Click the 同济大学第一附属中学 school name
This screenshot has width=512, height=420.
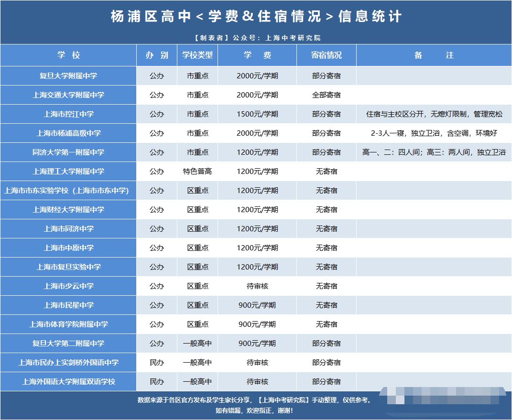pos(68,152)
